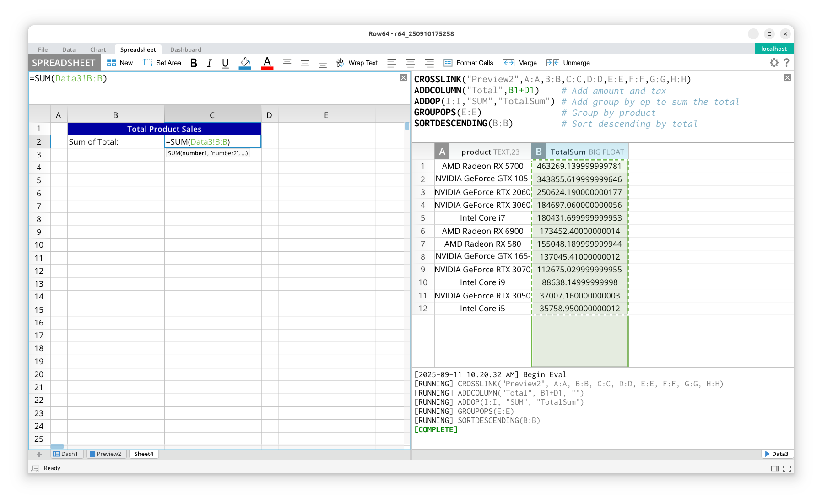Toggle italic text style
The image size is (822, 504).
click(x=209, y=63)
